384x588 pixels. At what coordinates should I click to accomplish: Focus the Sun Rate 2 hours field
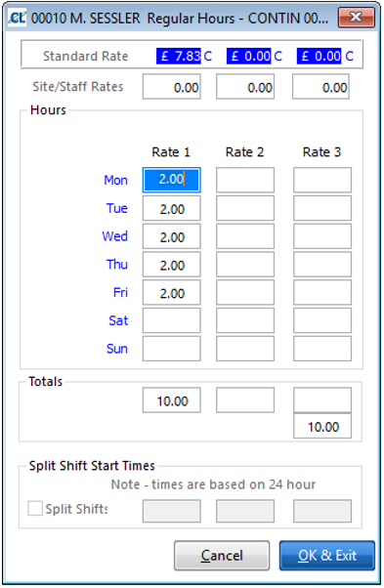(x=245, y=349)
